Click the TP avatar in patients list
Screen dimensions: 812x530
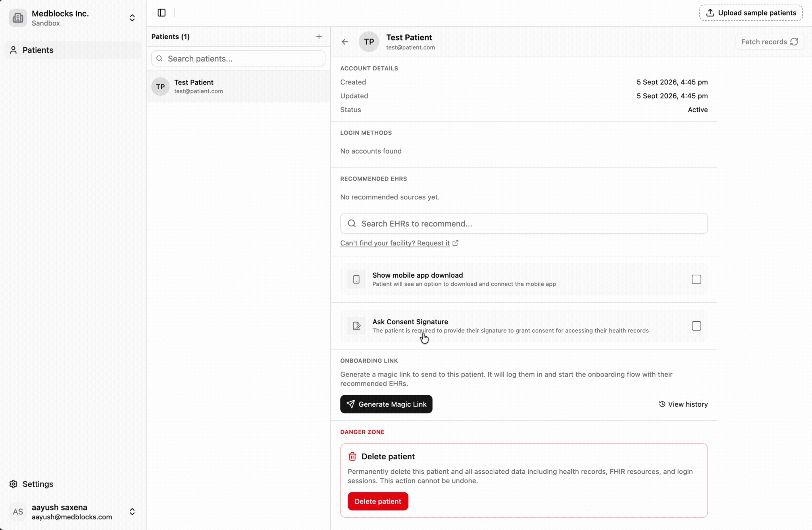(x=160, y=87)
